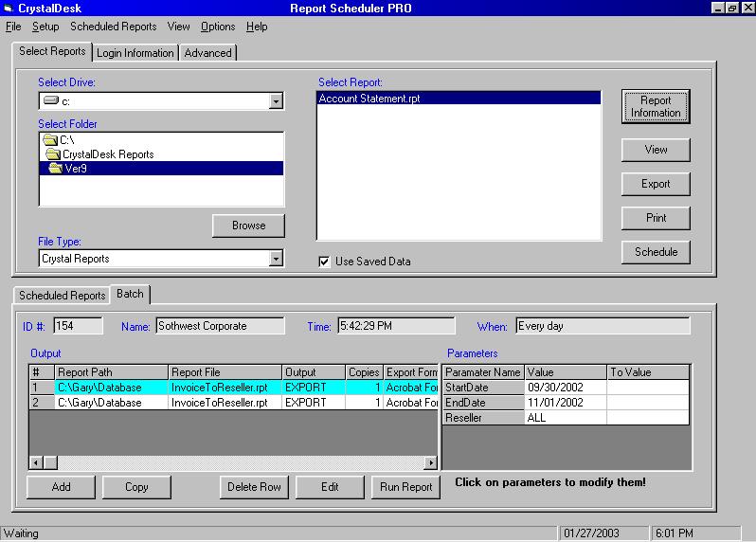Open the Options menu

tap(218, 27)
